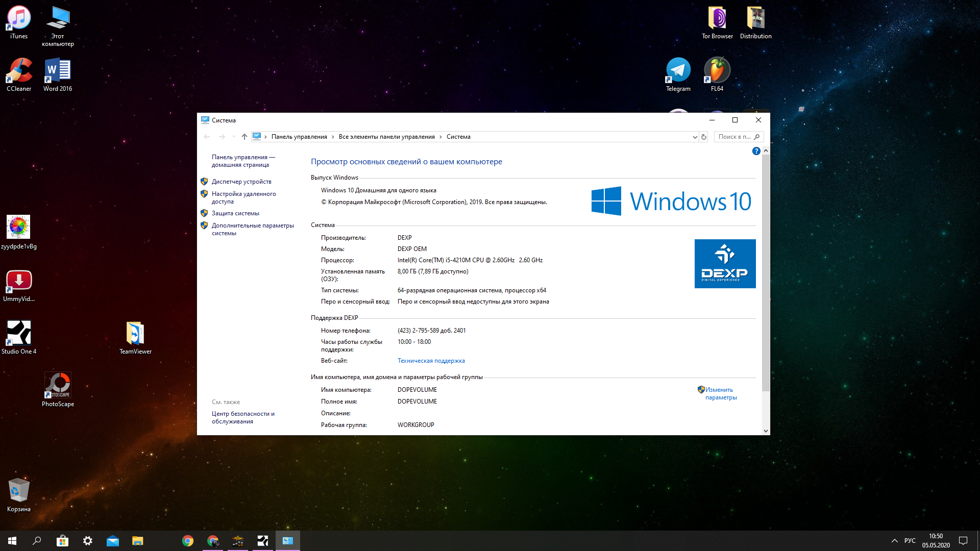Click the up arrow navigation button

pos(244,137)
